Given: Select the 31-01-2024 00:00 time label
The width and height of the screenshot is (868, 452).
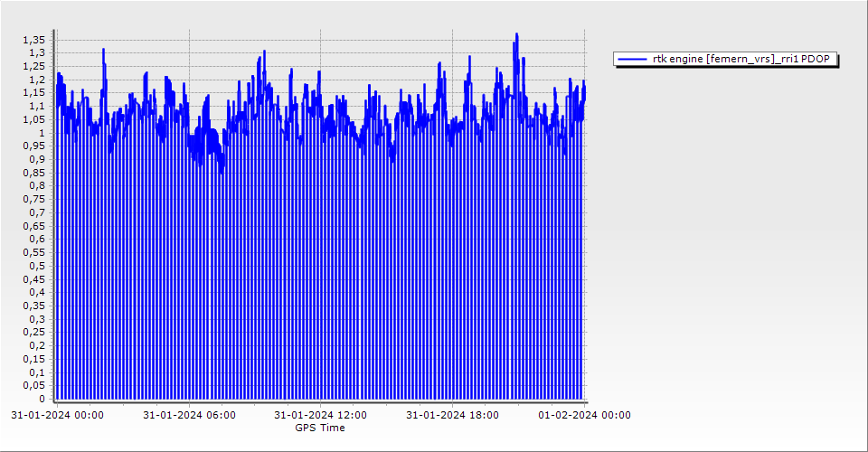Looking at the screenshot, I should click(x=57, y=415).
